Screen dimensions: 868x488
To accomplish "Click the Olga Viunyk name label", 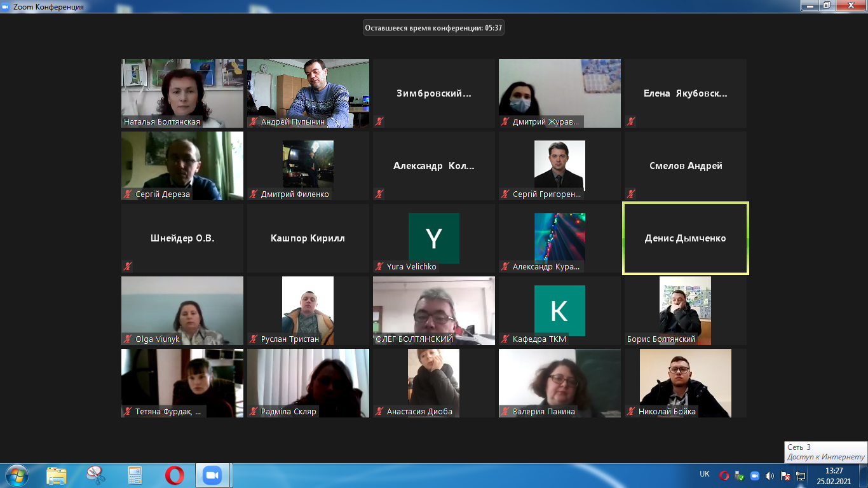I will (x=158, y=339).
